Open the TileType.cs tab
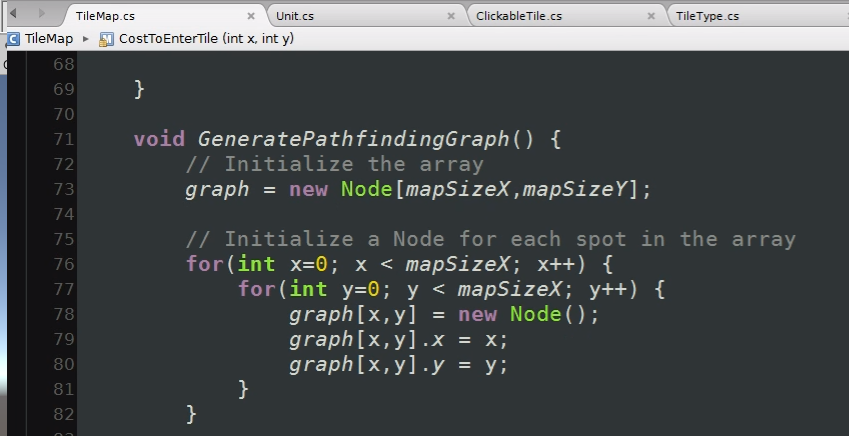The width and height of the screenshot is (849, 436). [707, 16]
